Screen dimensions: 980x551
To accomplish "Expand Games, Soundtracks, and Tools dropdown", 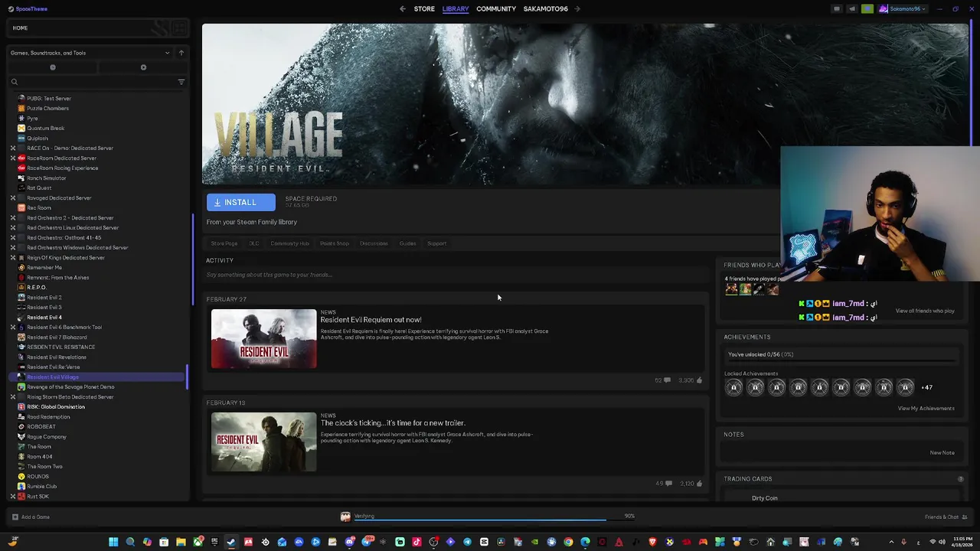I will [x=90, y=53].
